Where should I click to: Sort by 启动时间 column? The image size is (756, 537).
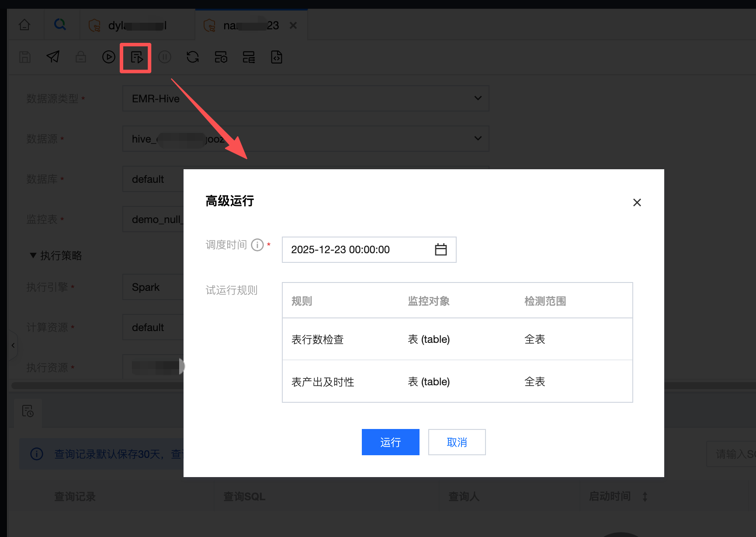pyautogui.click(x=645, y=496)
